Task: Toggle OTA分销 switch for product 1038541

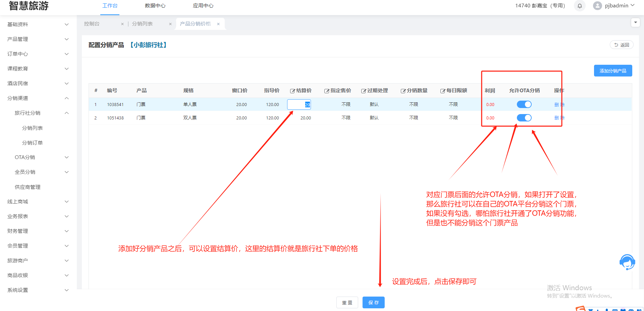Action: [524, 104]
